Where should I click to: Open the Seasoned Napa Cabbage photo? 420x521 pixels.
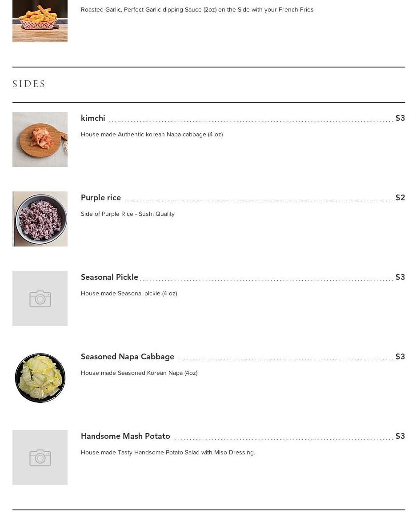(x=40, y=378)
